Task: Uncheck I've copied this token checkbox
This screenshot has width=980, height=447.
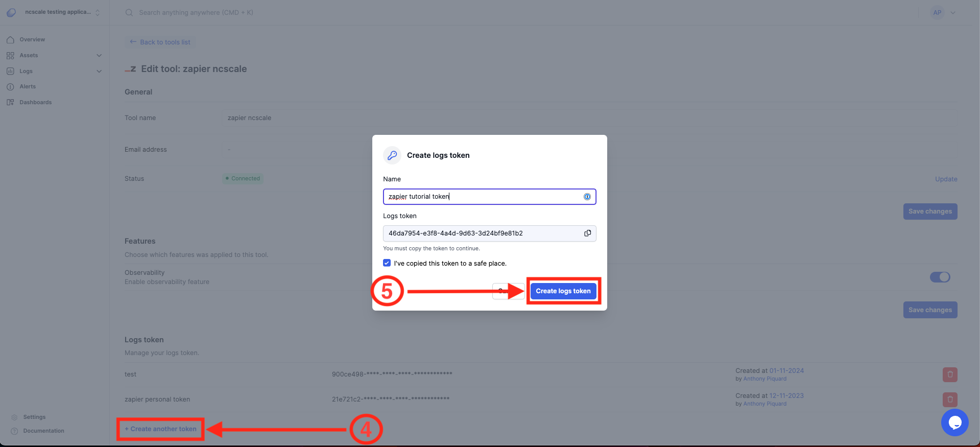Action: tap(387, 263)
